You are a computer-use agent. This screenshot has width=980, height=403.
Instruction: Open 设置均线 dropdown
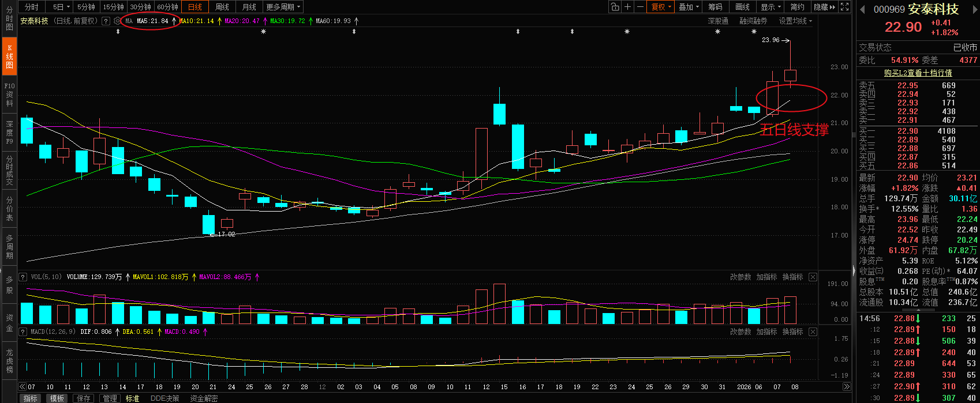tap(795, 21)
